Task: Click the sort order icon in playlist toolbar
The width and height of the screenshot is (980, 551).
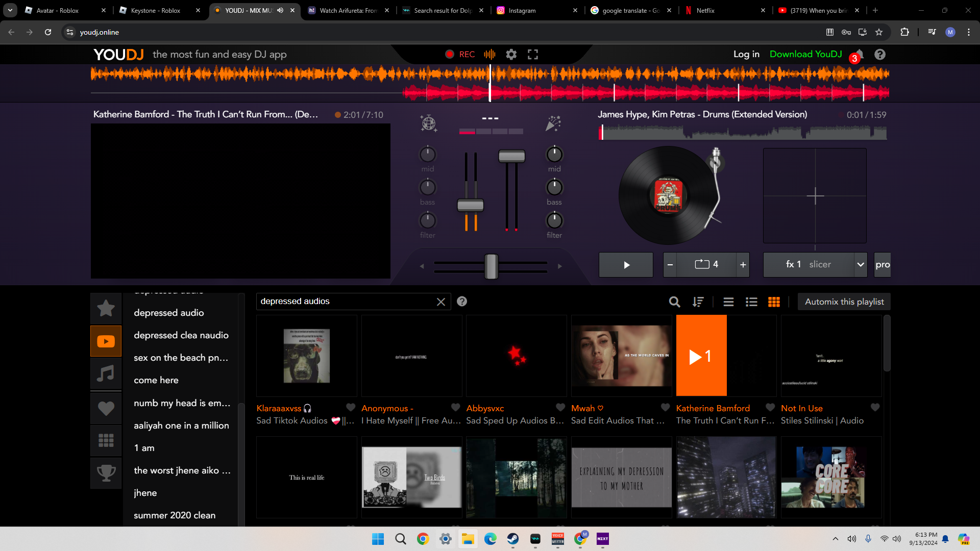Action: (698, 302)
